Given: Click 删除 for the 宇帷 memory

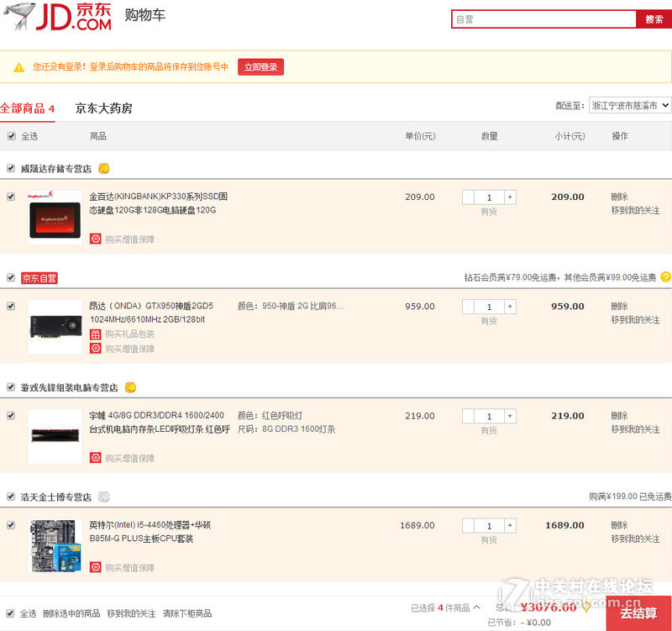Looking at the screenshot, I should click(619, 416).
